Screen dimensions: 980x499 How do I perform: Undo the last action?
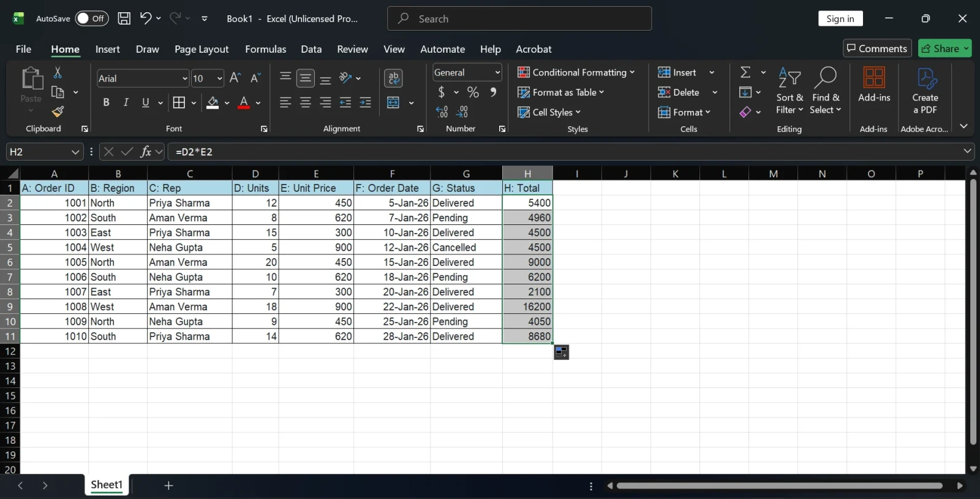coord(145,18)
